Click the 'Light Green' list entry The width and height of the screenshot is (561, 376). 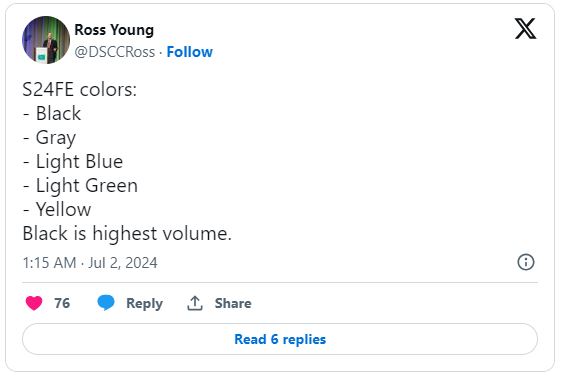[x=87, y=186]
